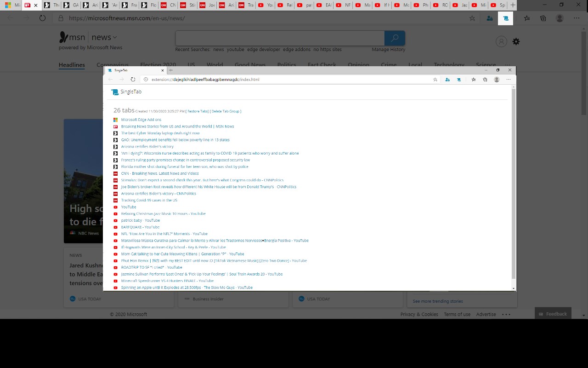Viewport: 588px width, 368px height.
Task: Open Tracking Covid-19 cases in the US link
Action: (149, 200)
